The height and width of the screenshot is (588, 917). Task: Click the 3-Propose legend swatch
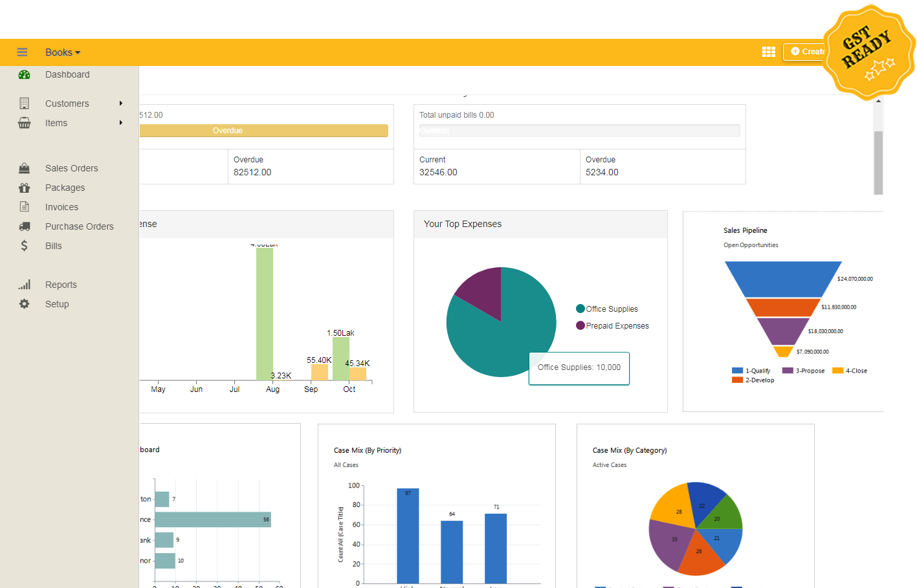pyautogui.click(x=788, y=371)
